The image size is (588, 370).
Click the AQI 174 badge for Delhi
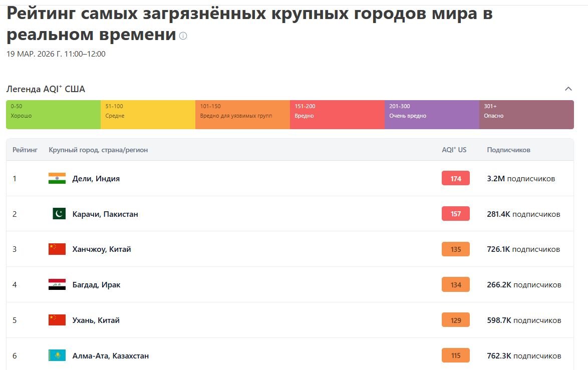click(456, 178)
